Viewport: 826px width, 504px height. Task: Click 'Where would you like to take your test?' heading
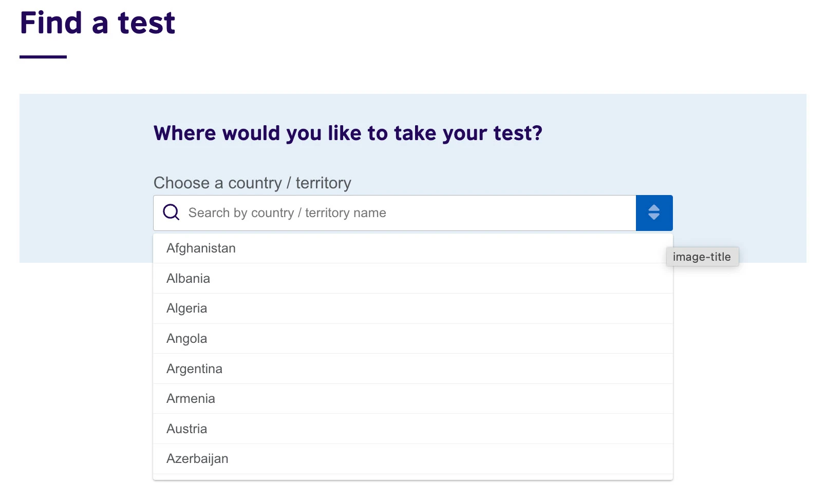(x=348, y=133)
